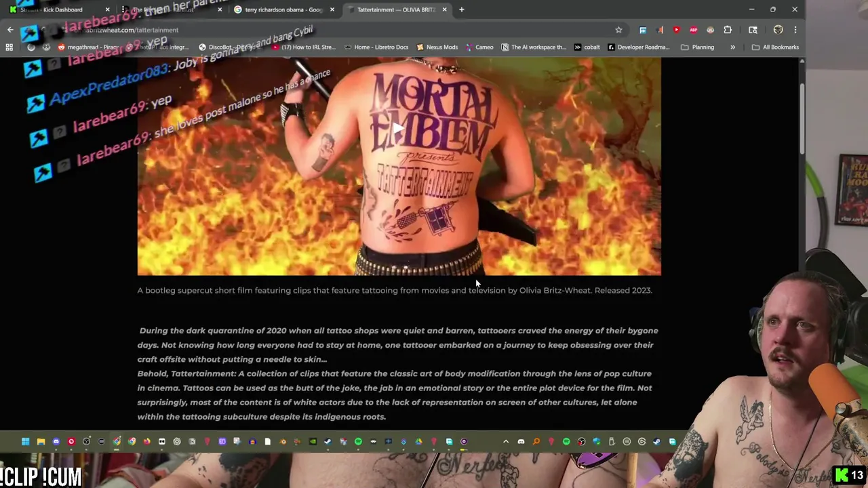Viewport: 868px width, 488px height.
Task: Open File Explorer from the taskbar
Action: point(41,442)
